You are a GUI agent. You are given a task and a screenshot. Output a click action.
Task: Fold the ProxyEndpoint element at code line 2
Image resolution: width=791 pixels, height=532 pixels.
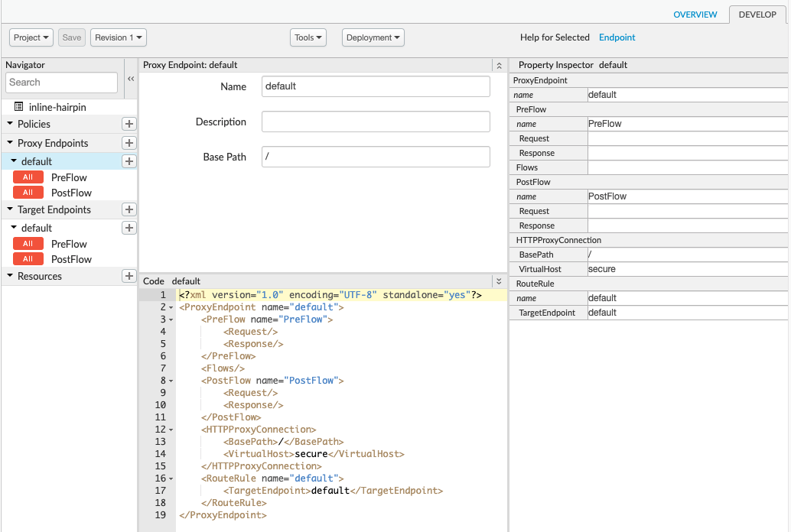point(171,307)
